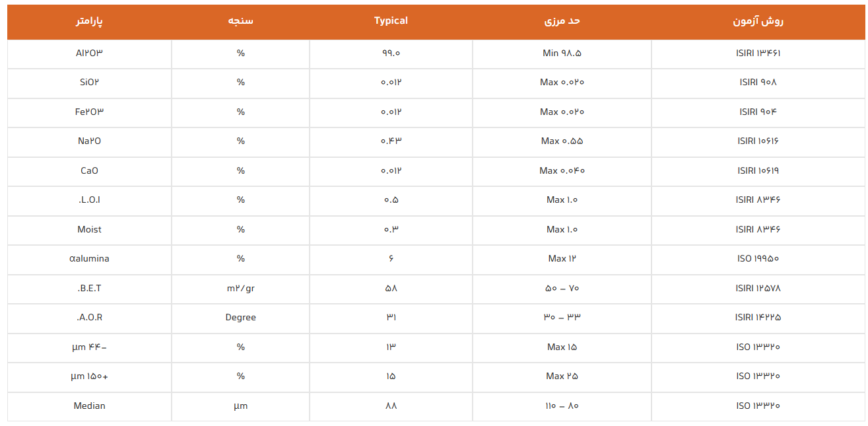This screenshot has width=868, height=426.
Task: Click the پارامتر column header
Action: coord(89,21)
